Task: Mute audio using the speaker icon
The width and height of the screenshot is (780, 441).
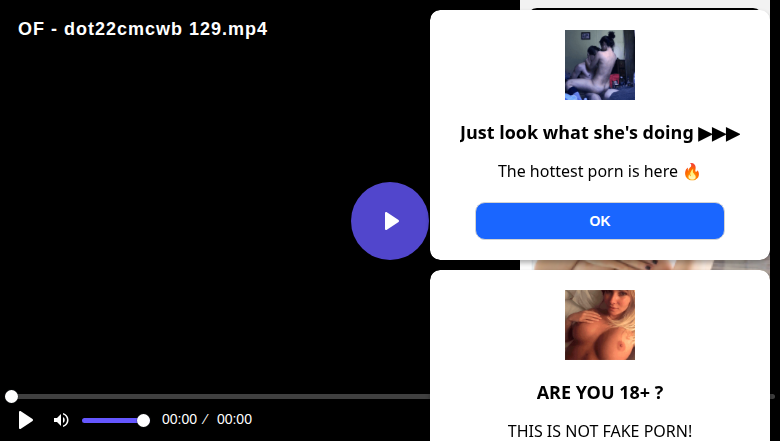Action: tap(61, 420)
